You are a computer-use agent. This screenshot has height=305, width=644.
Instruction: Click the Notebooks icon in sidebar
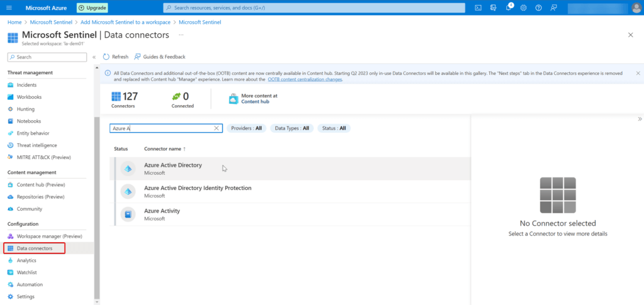pos(11,121)
